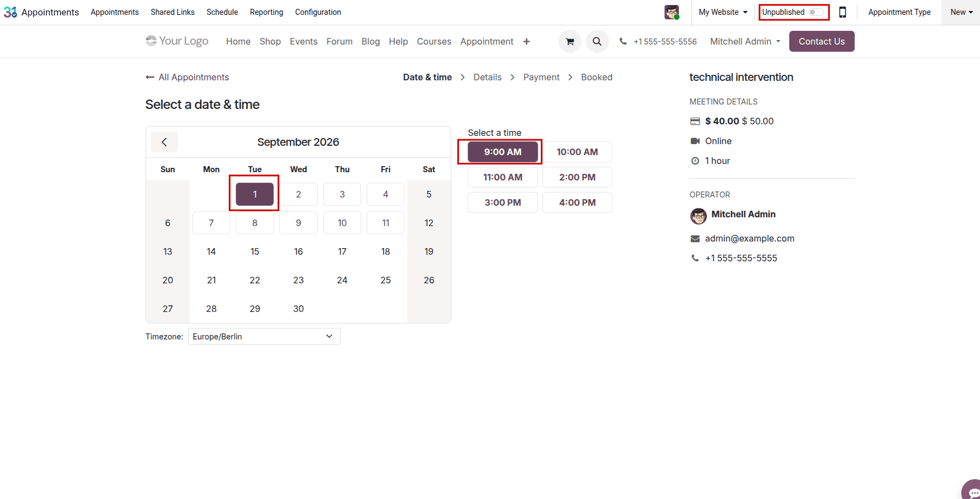Screen dimensions: 980x499
Task: Click the Your Logo site logo
Action: pos(177,41)
